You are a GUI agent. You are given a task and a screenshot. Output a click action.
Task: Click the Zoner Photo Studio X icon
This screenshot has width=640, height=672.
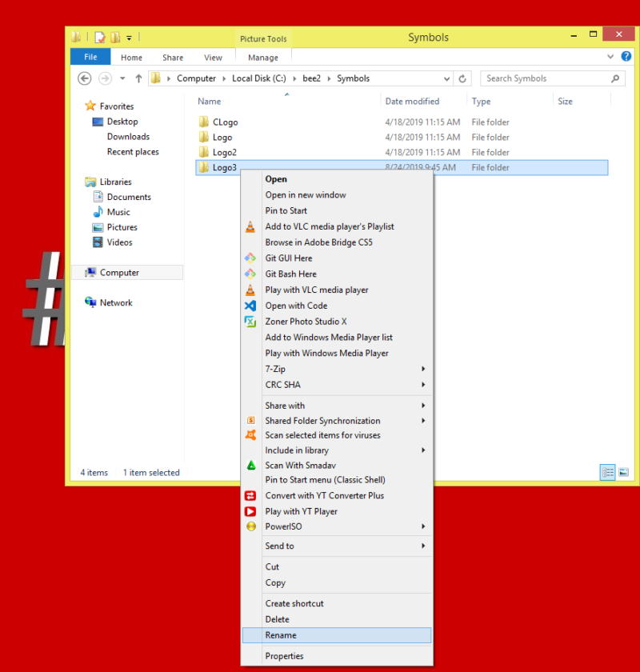click(250, 322)
